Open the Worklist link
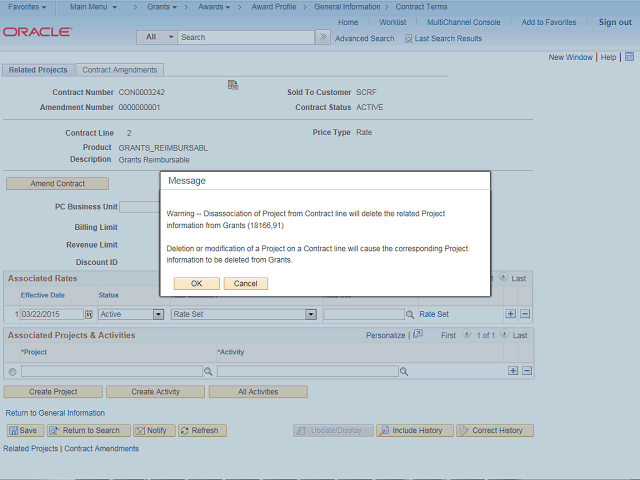 click(x=392, y=22)
